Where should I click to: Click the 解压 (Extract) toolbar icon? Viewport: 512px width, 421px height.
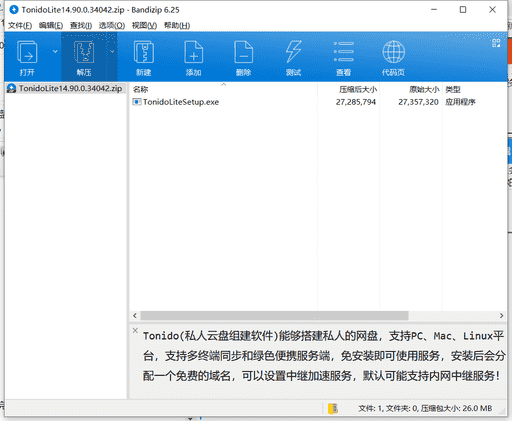tap(84, 52)
